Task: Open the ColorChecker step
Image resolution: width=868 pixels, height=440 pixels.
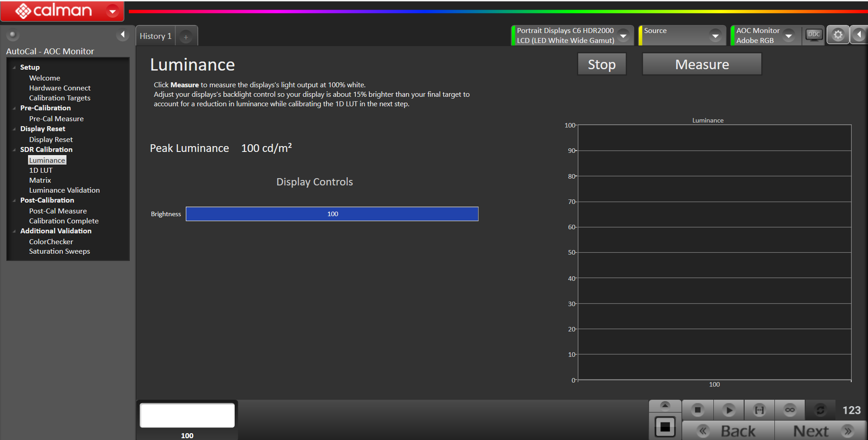Action: [51, 241]
